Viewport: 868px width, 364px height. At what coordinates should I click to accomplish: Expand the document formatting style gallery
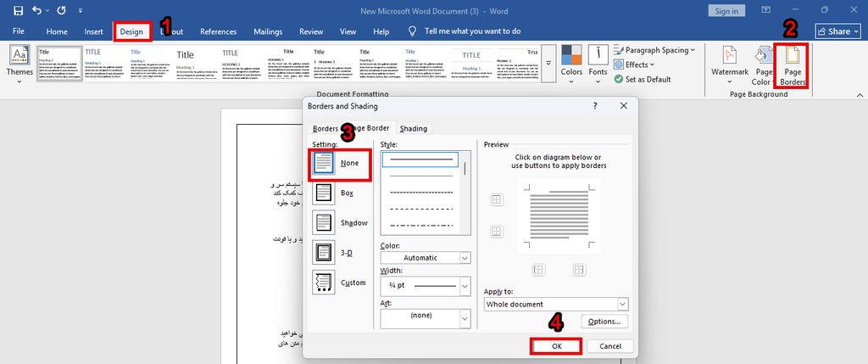point(548,63)
